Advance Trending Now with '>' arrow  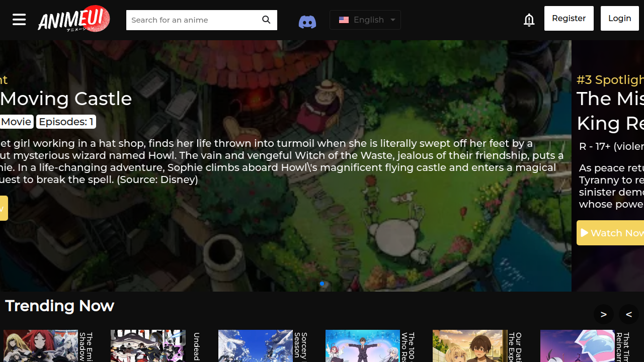604,314
